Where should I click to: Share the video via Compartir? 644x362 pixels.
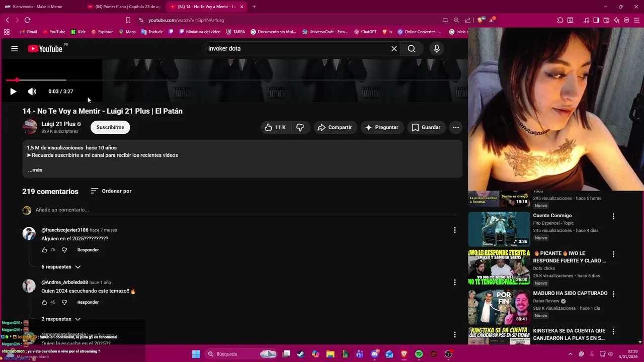point(335,127)
